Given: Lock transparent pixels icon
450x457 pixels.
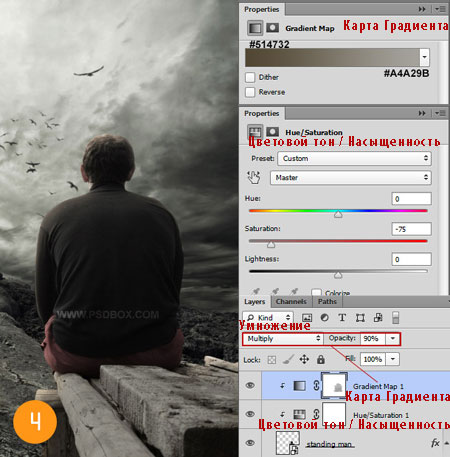Looking at the screenshot, I should click(272, 360).
